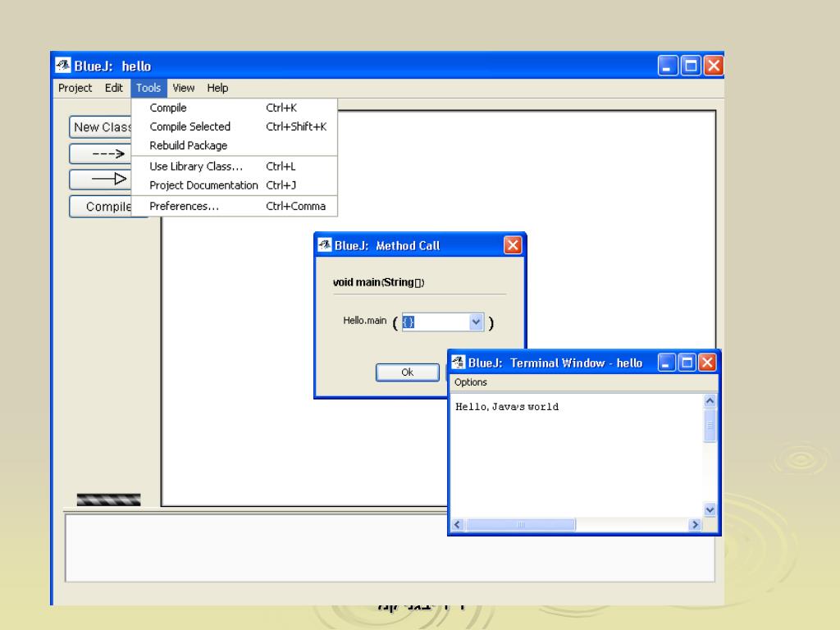Choose Compile Selected menu entry
This screenshot has height=630, width=840.
[235, 126]
